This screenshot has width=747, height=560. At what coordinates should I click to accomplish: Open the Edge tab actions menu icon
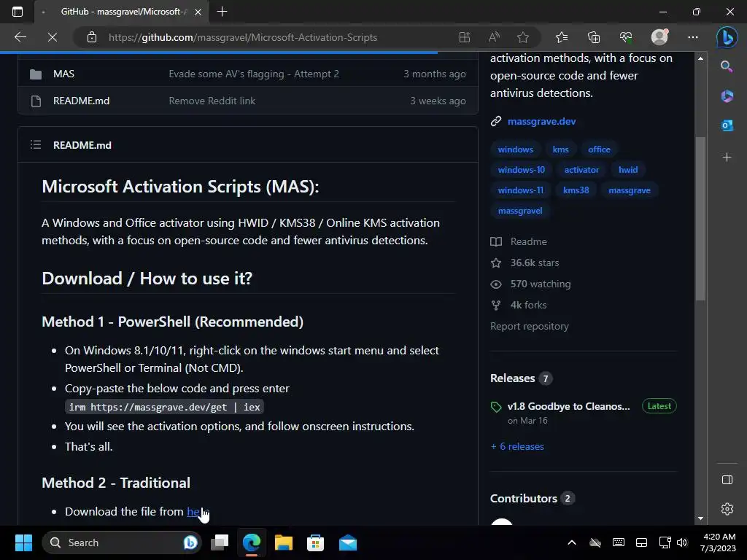pos(18,12)
